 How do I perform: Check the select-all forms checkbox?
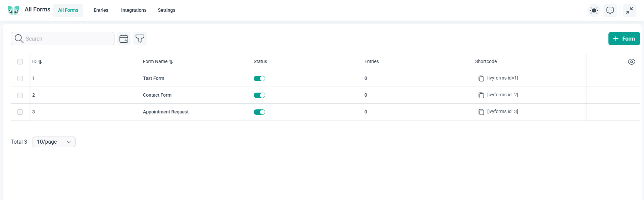click(x=20, y=62)
